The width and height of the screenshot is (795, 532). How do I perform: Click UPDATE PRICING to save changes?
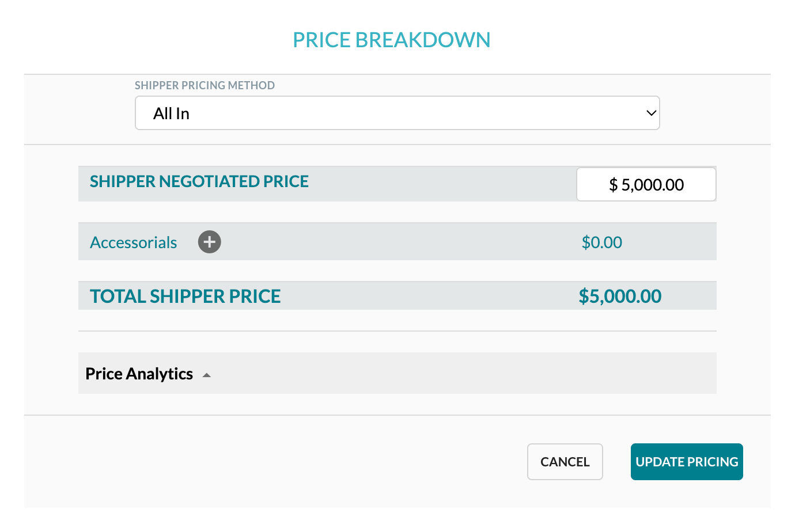(x=687, y=461)
